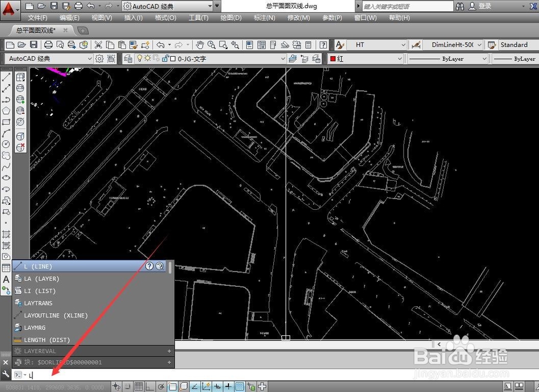The height and width of the screenshot is (392, 539).
Task: Select the Construction Line tool
Action: click(x=6, y=88)
